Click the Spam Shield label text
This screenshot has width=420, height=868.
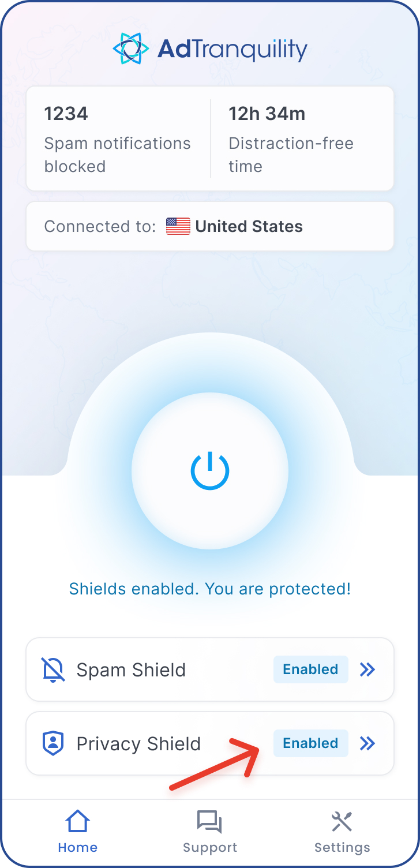[x=131, y=670]
